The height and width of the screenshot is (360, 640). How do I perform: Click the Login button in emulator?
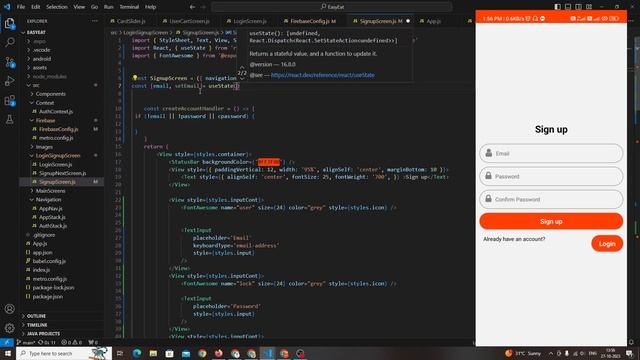coord(607,244)
